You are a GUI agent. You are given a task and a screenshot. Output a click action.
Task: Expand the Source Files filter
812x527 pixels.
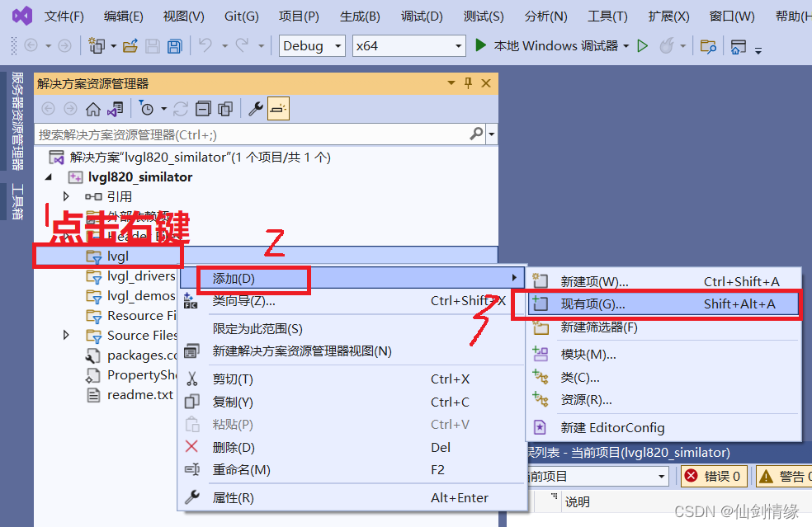[x=66, y=335]
